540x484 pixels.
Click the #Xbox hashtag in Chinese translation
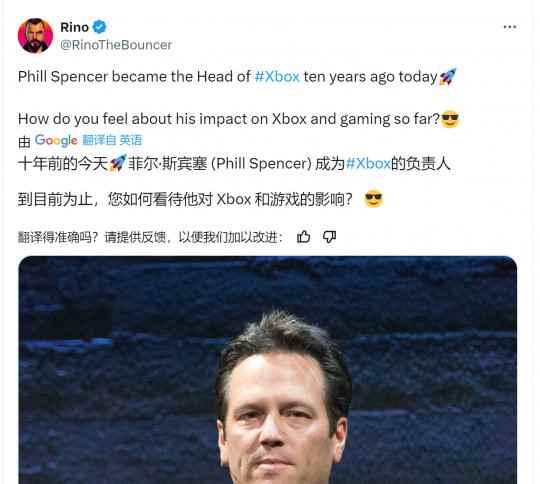pos(368,163)
